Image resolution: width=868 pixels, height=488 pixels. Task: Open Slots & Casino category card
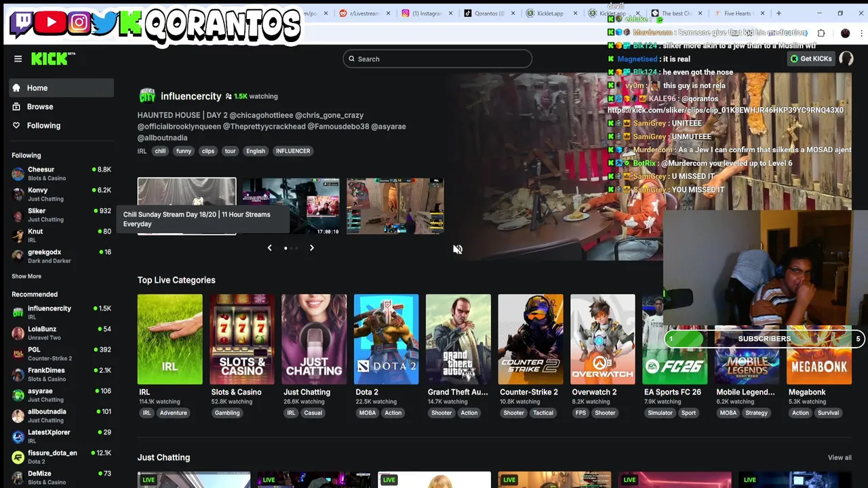tap(242, 339)
